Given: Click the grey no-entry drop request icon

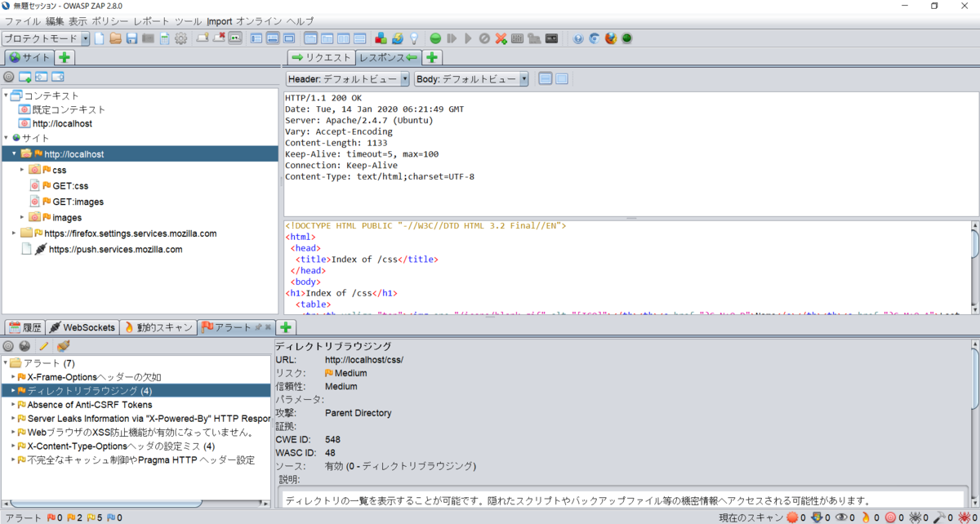Looking at the screenshot, I should click(484, 38).
